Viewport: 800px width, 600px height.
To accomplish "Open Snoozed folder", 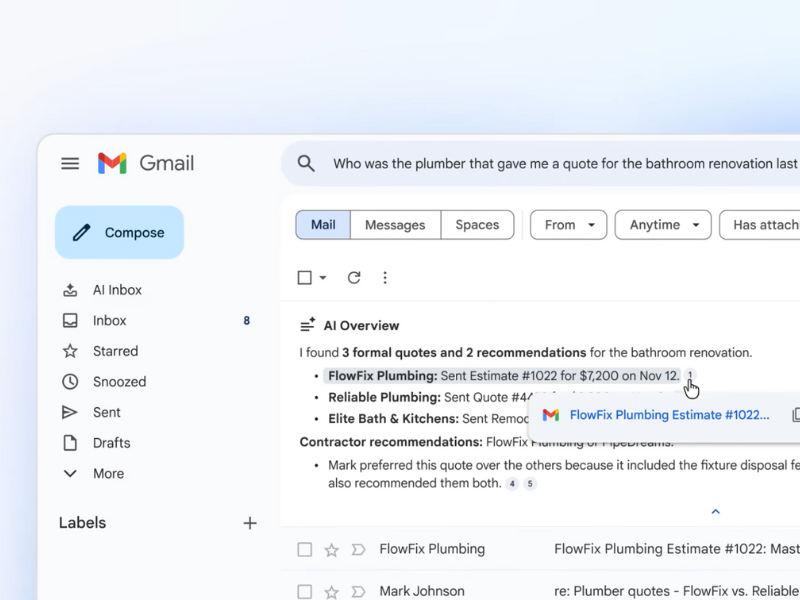I will tap(119, 382).
